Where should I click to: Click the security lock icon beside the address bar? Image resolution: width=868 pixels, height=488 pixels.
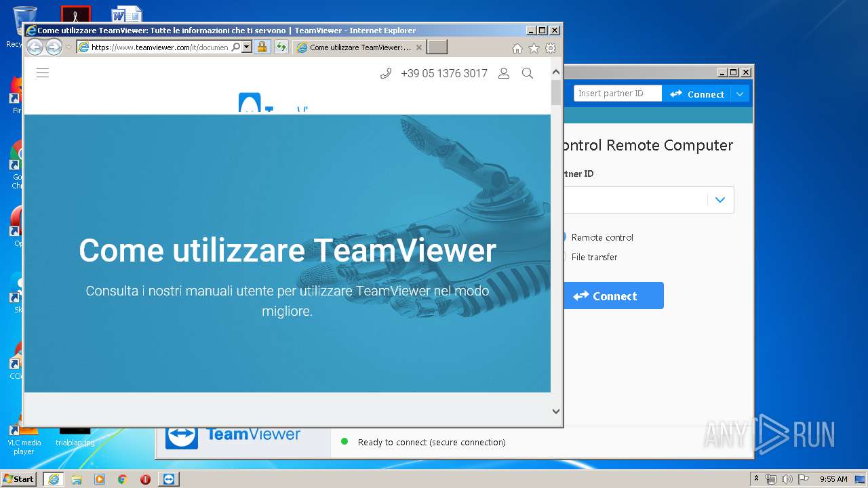tap(262, 47)
